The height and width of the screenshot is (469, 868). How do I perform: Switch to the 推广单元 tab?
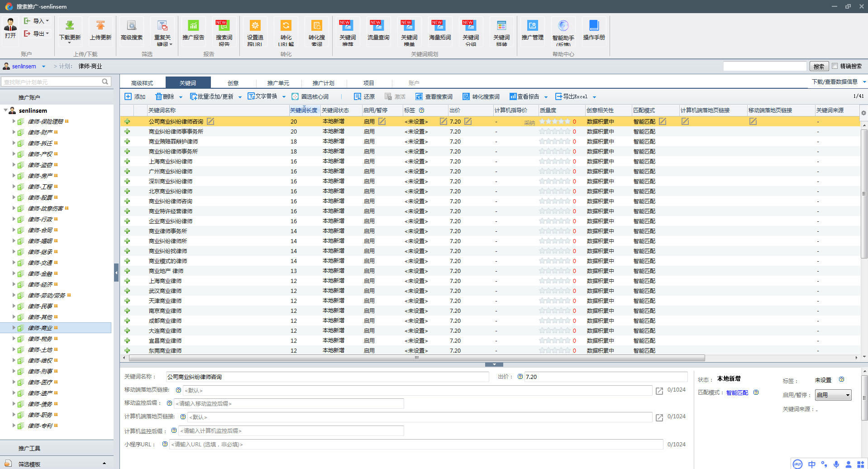tap(278, 83)
